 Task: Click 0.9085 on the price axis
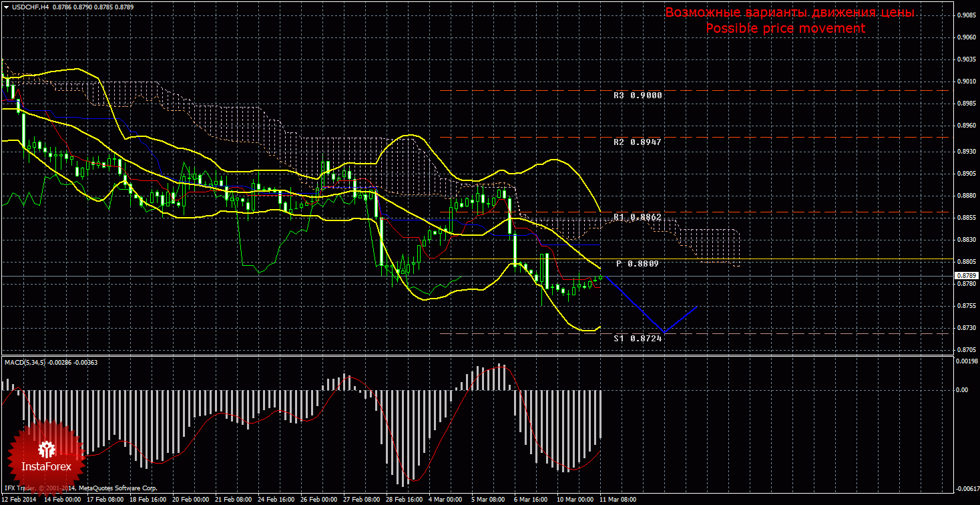click(x=965, y=15)
